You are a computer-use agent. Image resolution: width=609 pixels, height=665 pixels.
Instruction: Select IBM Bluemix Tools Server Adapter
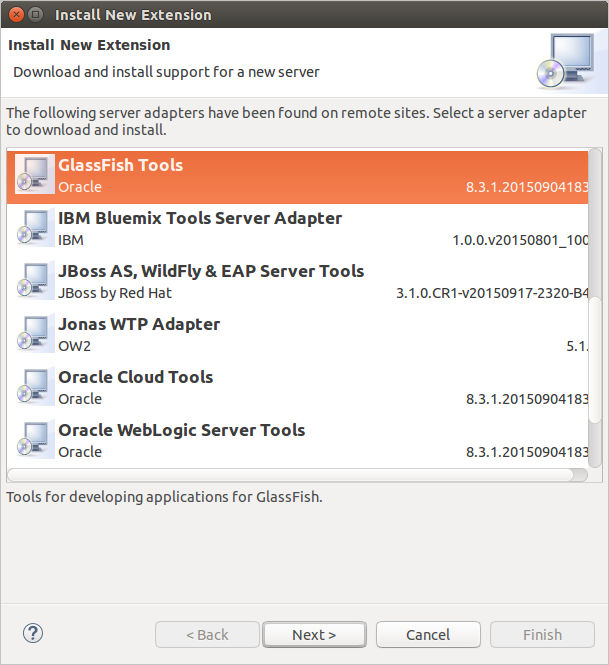click(200, 218)
